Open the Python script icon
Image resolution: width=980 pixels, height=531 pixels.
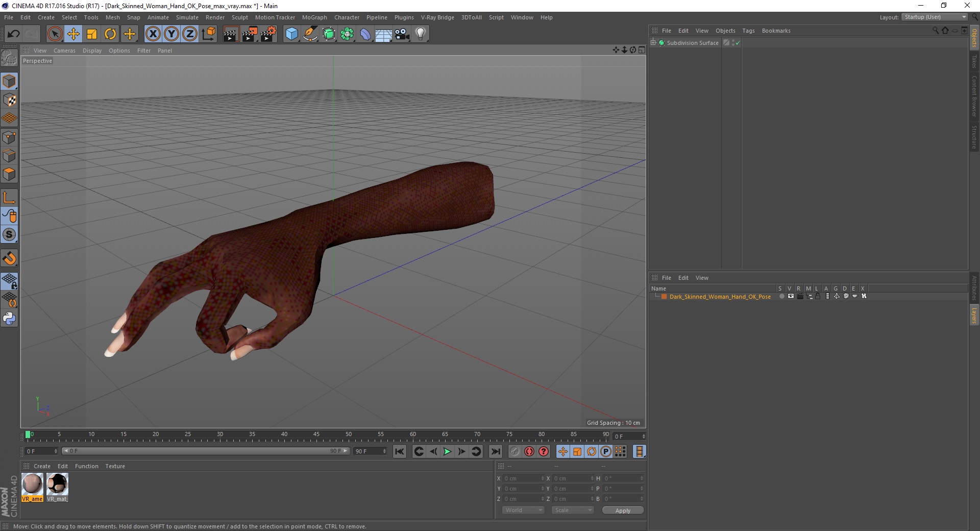(x=9, y=319)
